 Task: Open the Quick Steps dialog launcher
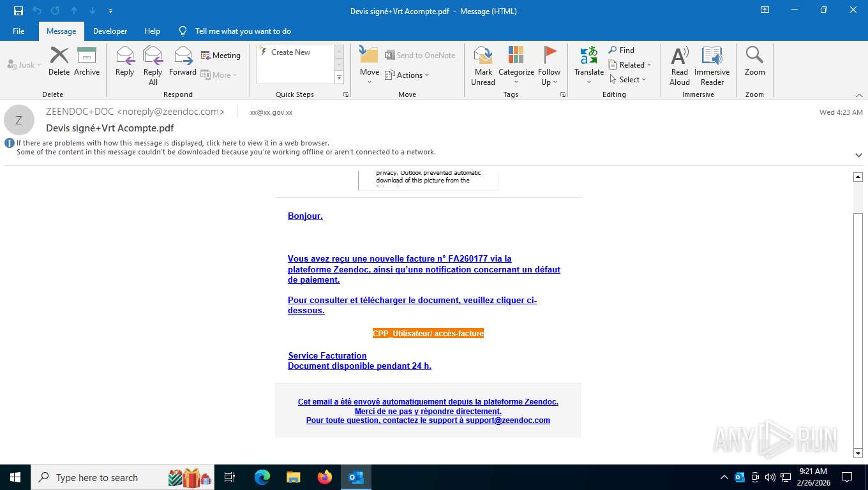tap(346, 94)
